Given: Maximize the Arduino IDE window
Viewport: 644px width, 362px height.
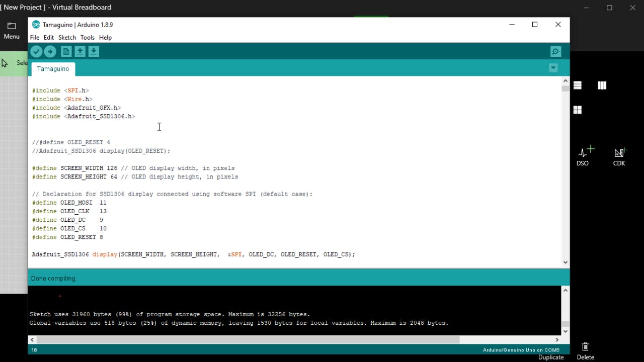Looking at the screenshot, I should pos(535,25).
